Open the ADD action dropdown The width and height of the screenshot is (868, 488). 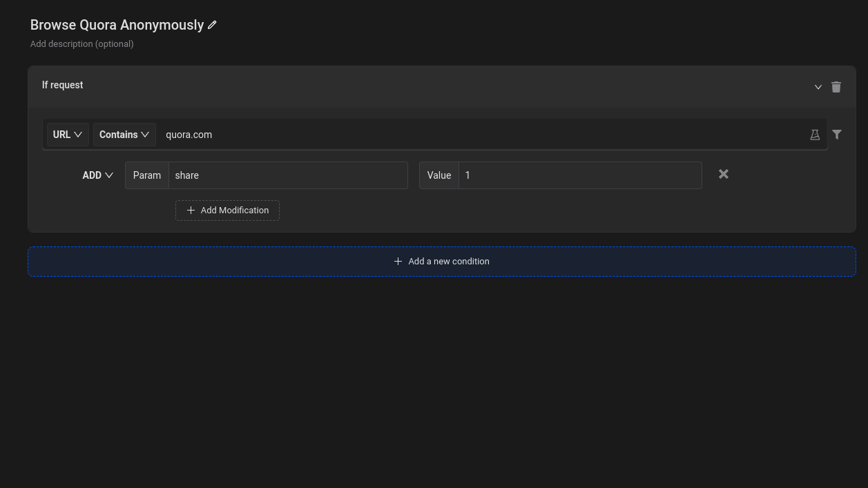click(97, 175)
